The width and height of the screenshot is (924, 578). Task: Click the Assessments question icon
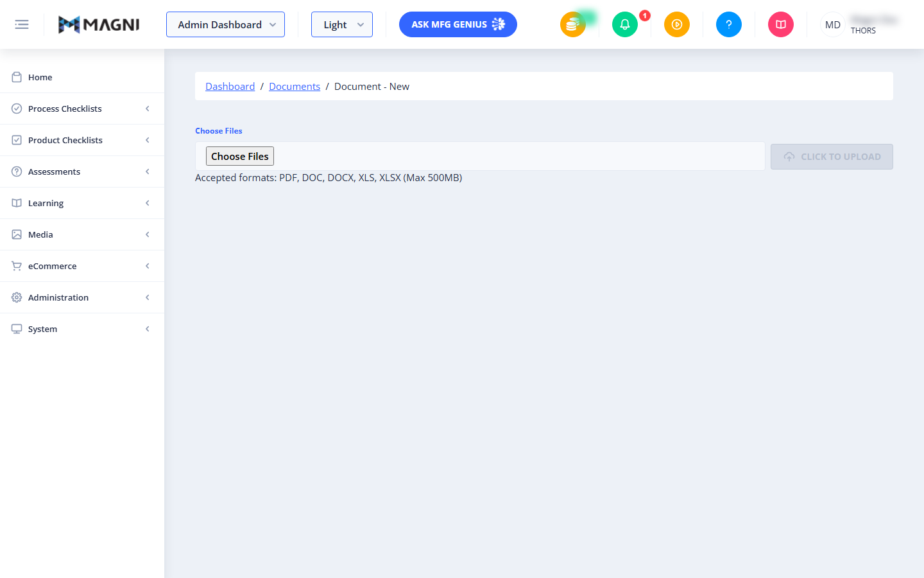17,171
